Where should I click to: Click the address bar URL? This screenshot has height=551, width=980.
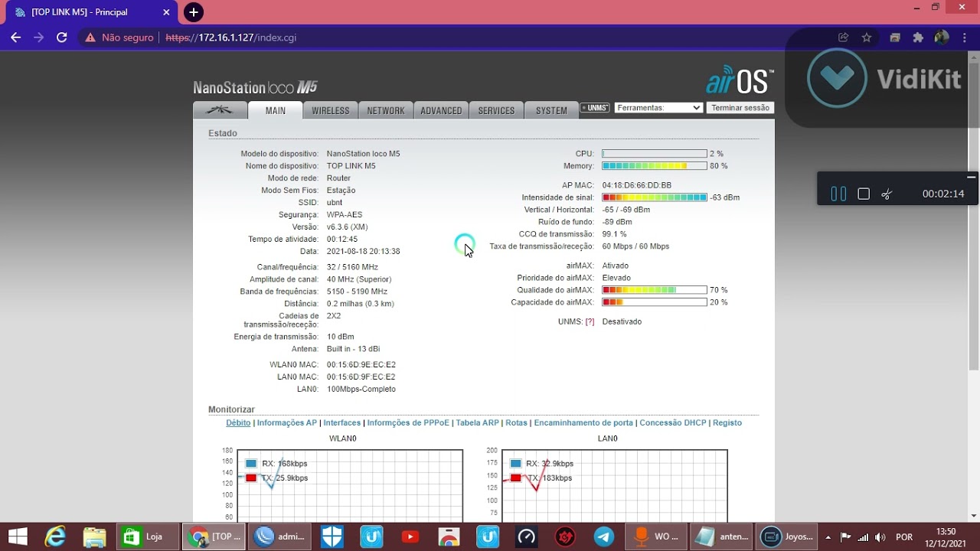[x=231, y=37]
